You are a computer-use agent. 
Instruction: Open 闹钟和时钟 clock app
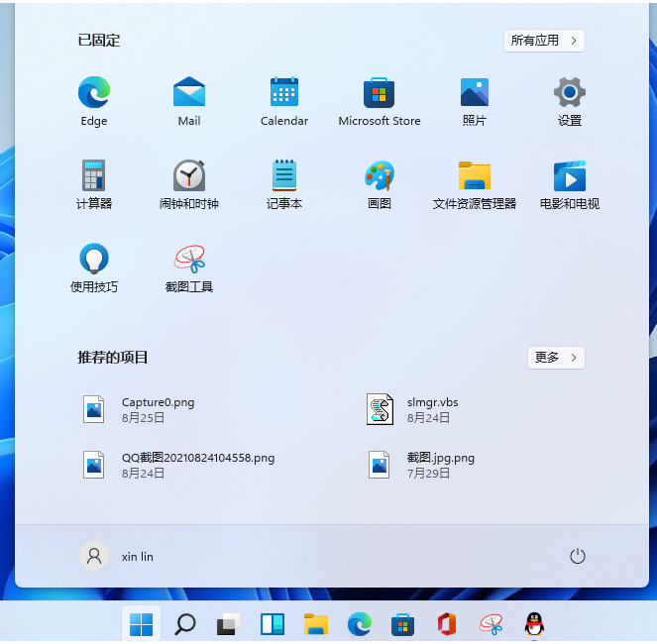tap(189, 184)
